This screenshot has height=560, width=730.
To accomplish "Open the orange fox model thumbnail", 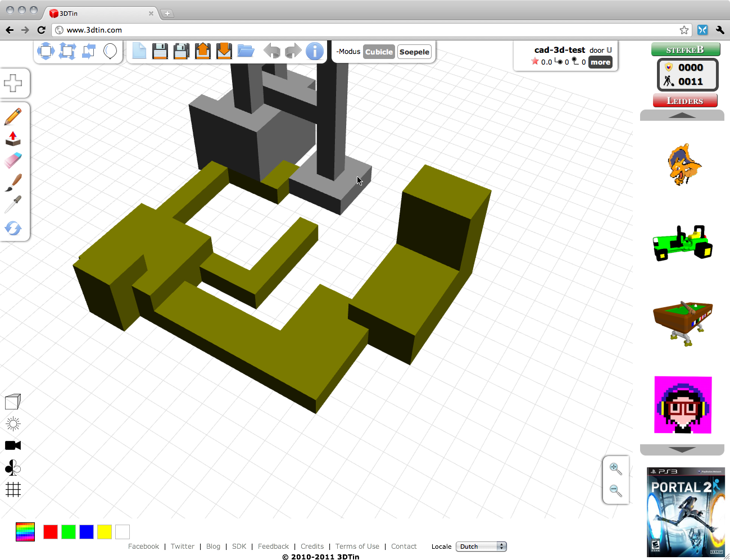I will 683,165.
